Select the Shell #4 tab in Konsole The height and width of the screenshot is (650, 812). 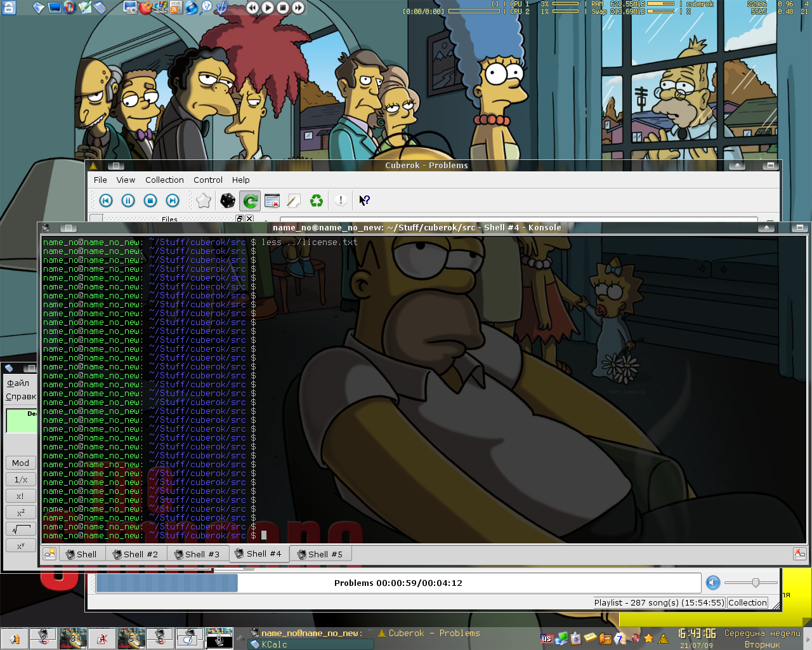click(x=259, y=554)
